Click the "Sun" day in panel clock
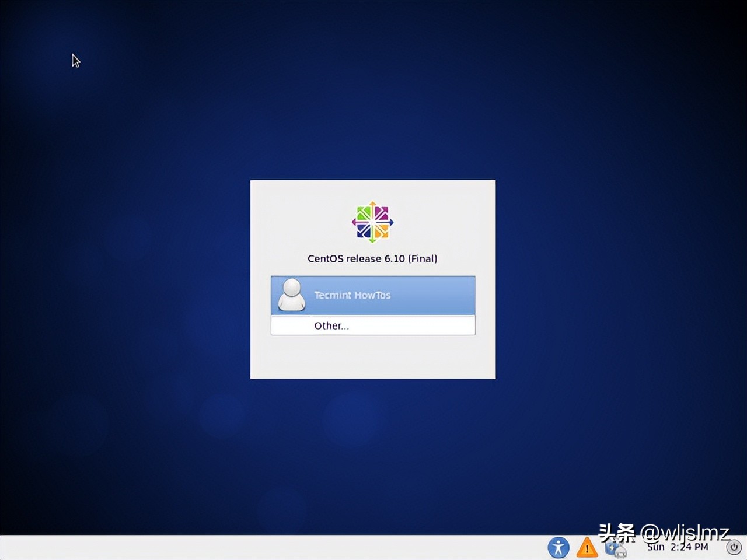Viewport: 747px width, 560px height. (x=655, y=547)
